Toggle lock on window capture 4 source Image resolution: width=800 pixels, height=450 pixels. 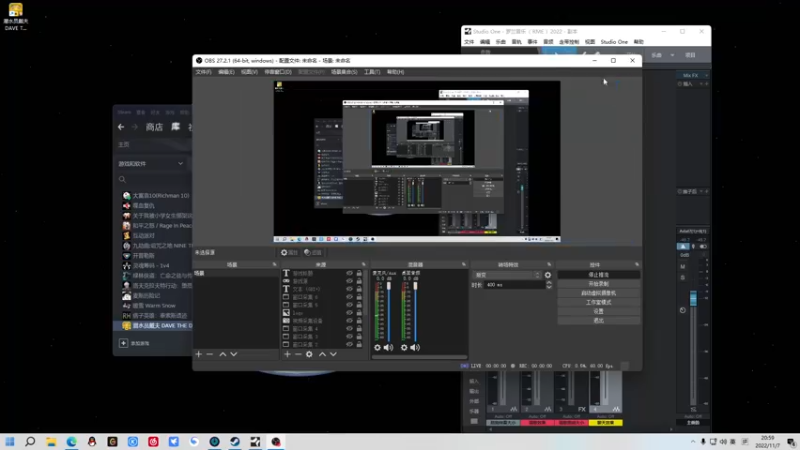(359, 329)
